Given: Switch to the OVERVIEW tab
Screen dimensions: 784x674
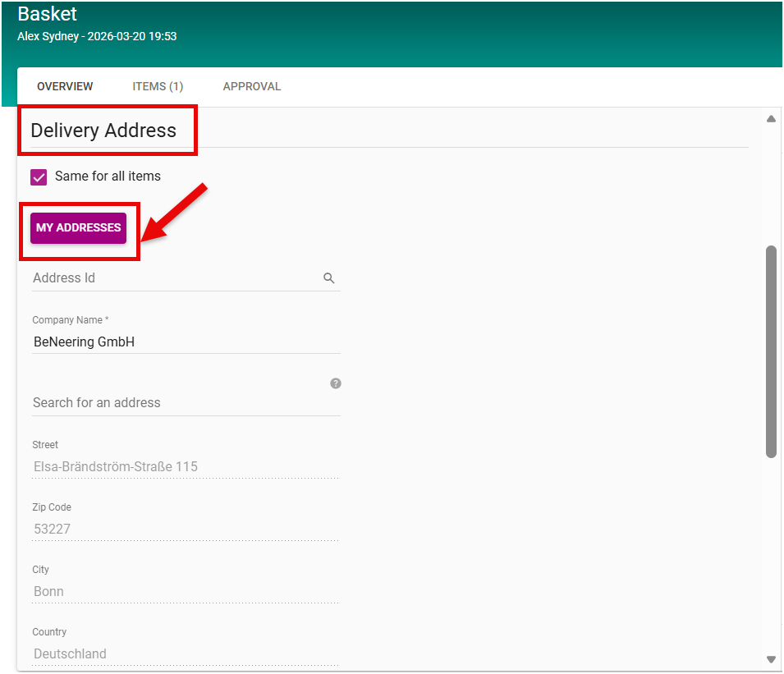Looking at the screenshot, I should click(65, 86).
